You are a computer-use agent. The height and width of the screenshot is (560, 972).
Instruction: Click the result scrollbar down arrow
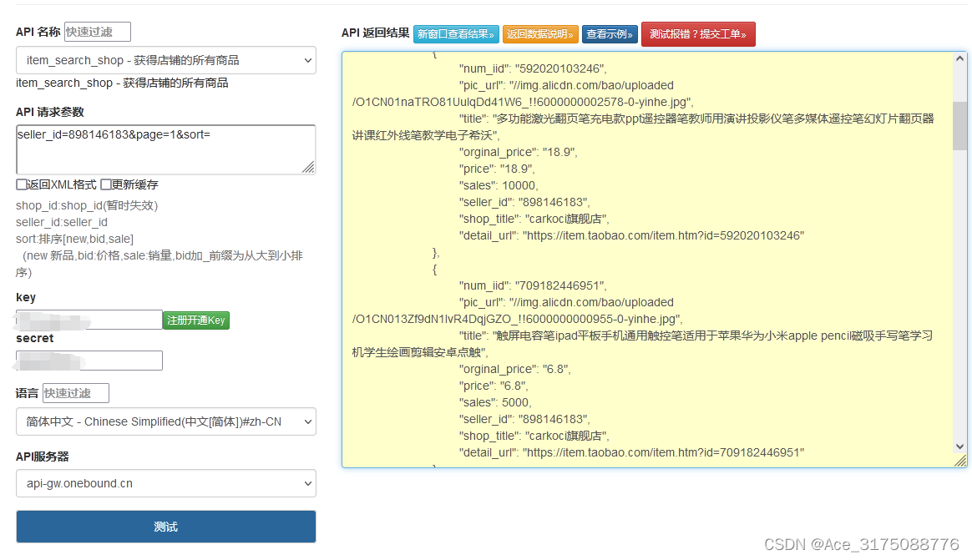click(959, 446)
